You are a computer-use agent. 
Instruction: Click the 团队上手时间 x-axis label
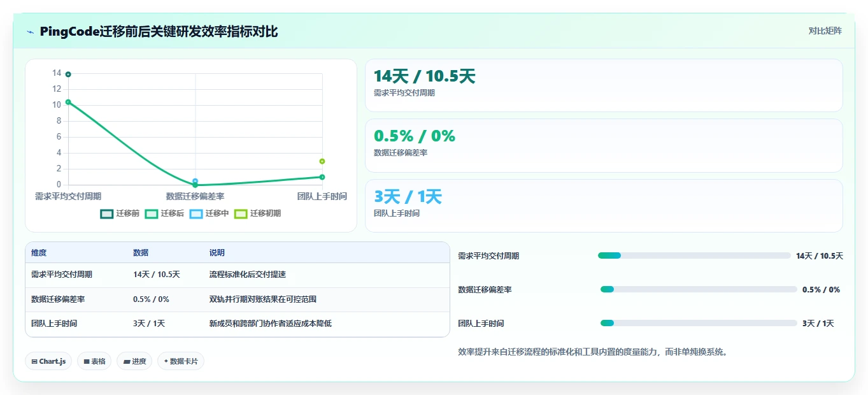[x=322, y=196]
